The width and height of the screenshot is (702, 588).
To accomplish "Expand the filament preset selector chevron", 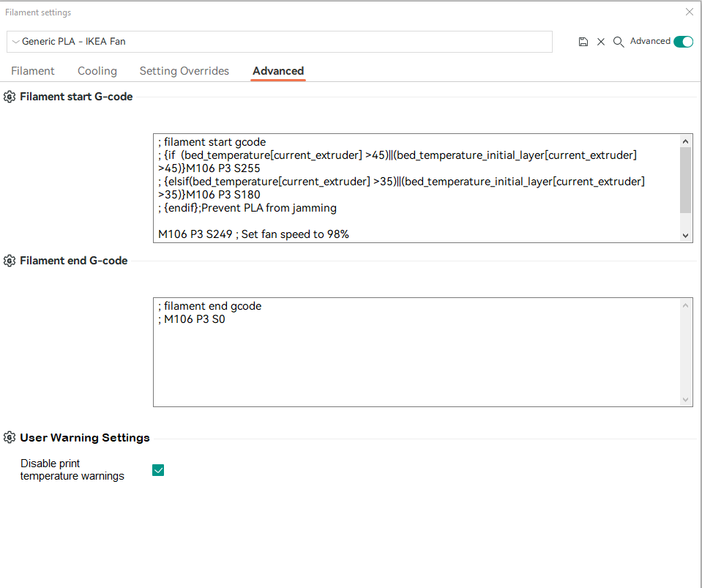I will click(x=15, y=42).
